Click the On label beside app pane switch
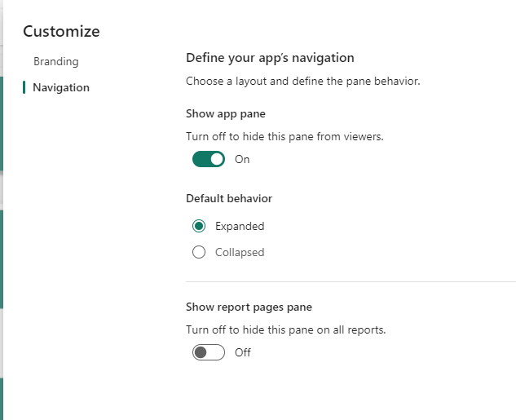 point(242,159)
